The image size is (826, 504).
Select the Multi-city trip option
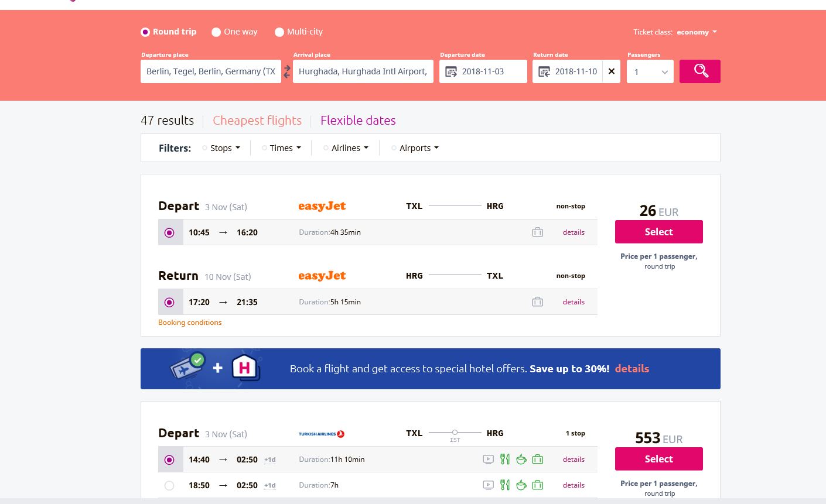point(299,32)
